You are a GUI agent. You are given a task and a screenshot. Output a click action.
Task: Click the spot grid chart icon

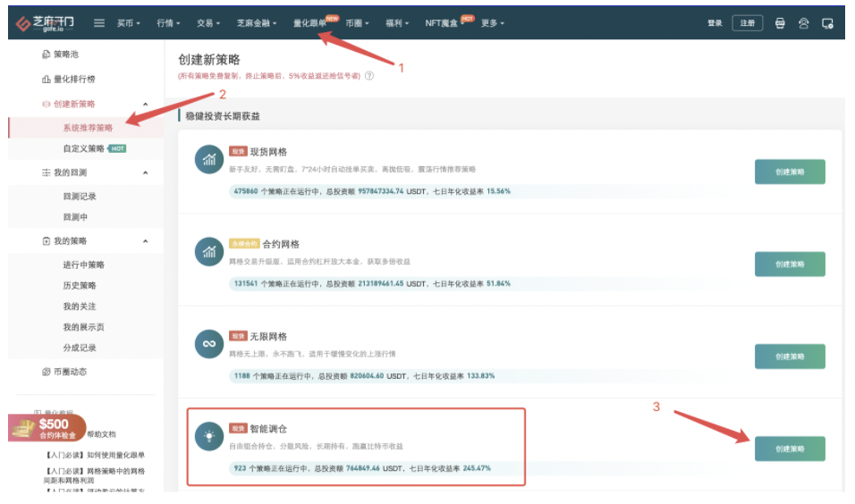pos(209,159)
